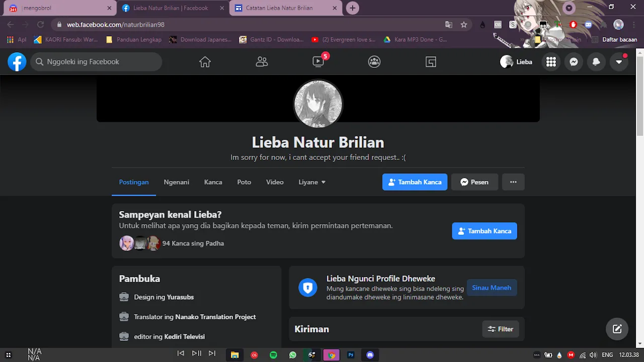
Task: Open WhatsApp from the taskbar
Action: [293, 355]
